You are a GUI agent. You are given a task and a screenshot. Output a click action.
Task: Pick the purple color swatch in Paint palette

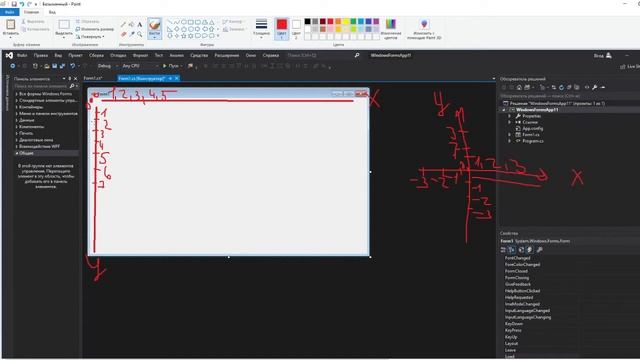coord(376,22)
